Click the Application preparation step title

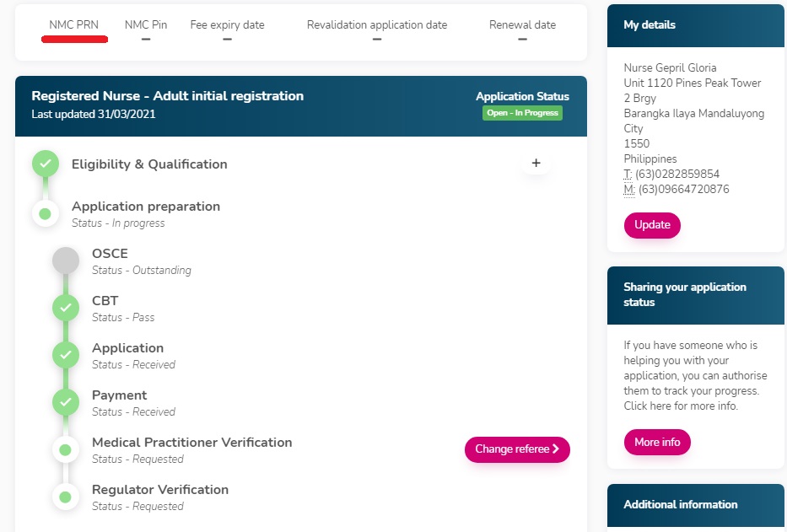click(146, 207)
